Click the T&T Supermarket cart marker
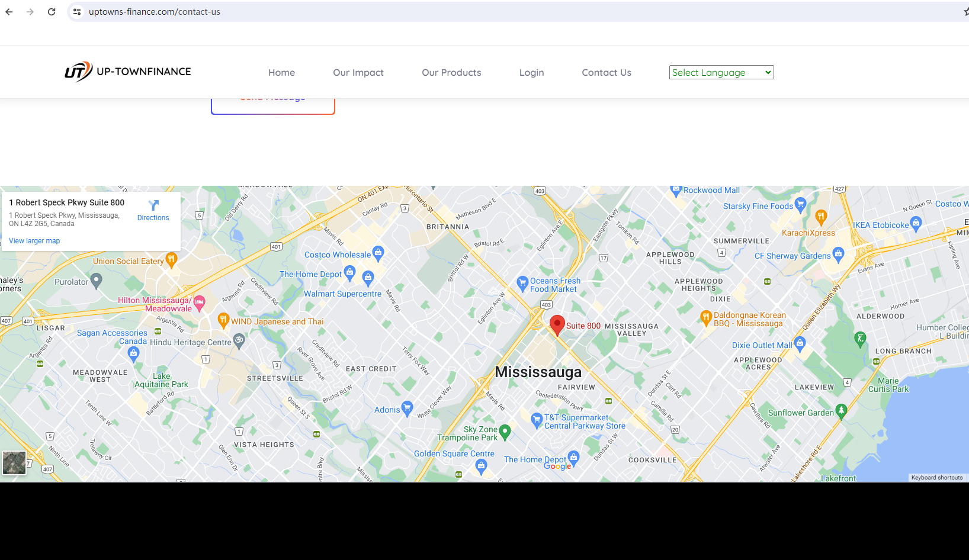Viewport: 969px width, 560px height. [x=537, y=420]
